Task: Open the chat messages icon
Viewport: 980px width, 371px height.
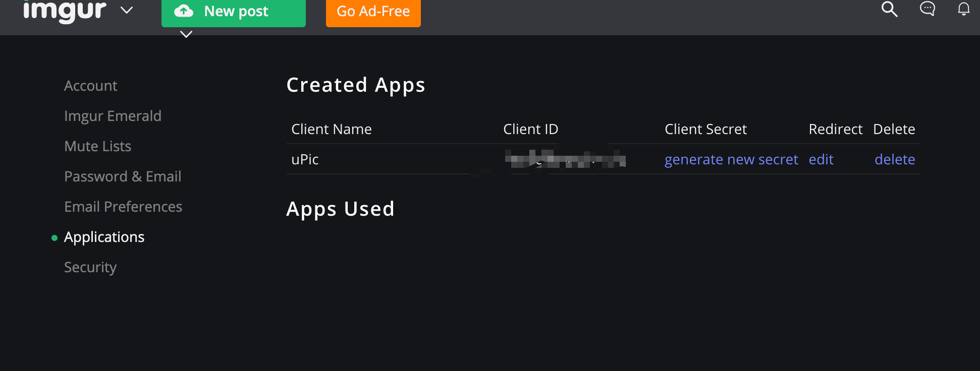Action: point(928,9)
